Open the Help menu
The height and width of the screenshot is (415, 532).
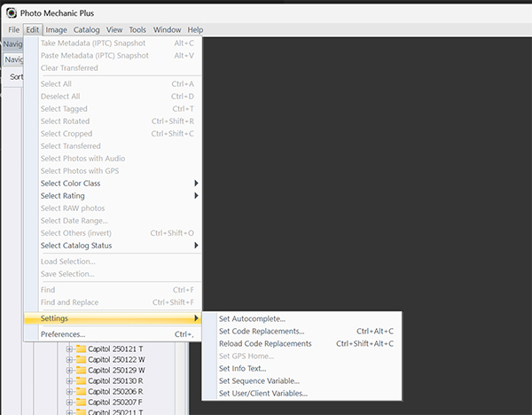(195, 30)
